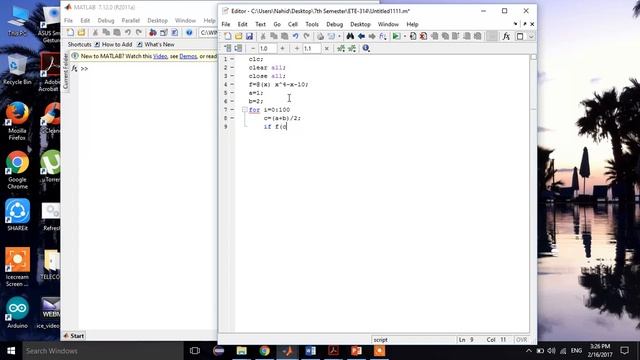Click New file icon in MATLAB main window
This screenshot has height=360, width=640.
point(70,33)
